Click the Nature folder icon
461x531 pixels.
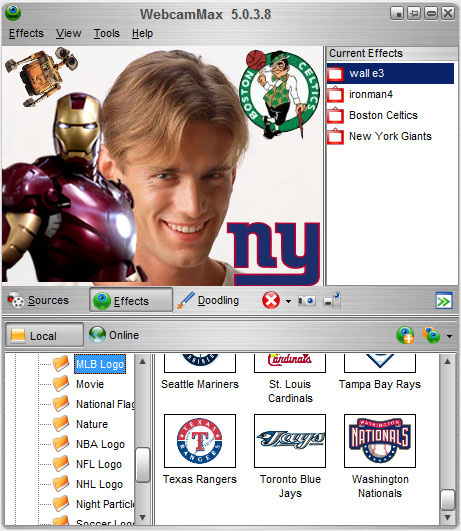(x=61, y=424)
